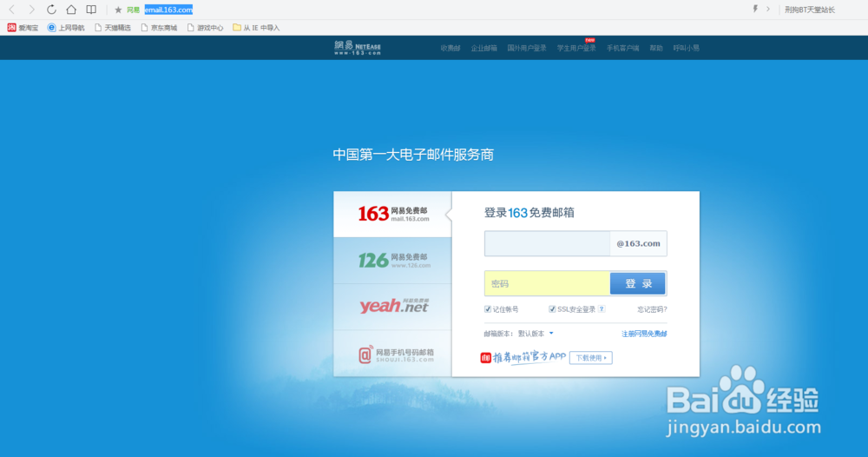Image resolution: width=868 pixels, height=457 pixels.
Task: Select the 网易手机号码邮箱 tab
Action: (x=392, y=354)
